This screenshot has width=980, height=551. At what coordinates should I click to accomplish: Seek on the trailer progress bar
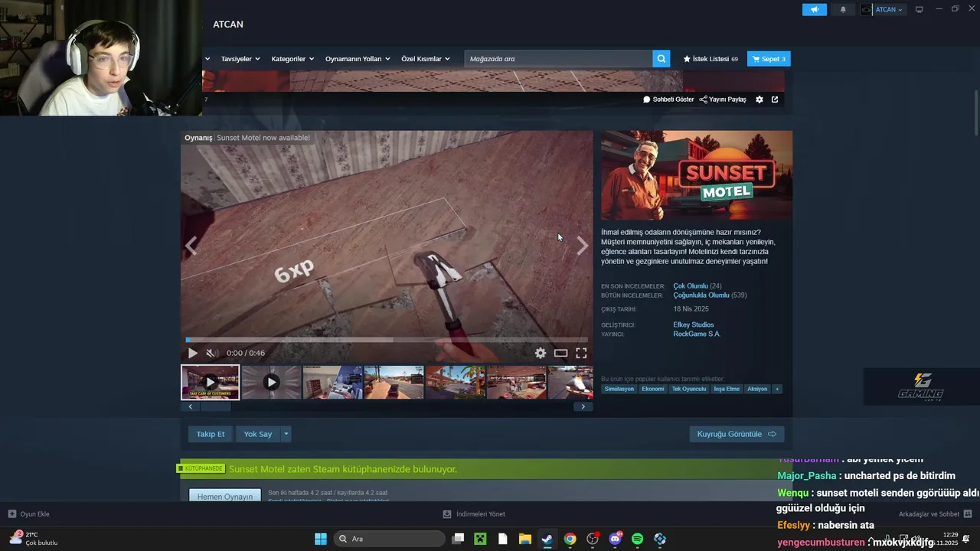(387, 340)
